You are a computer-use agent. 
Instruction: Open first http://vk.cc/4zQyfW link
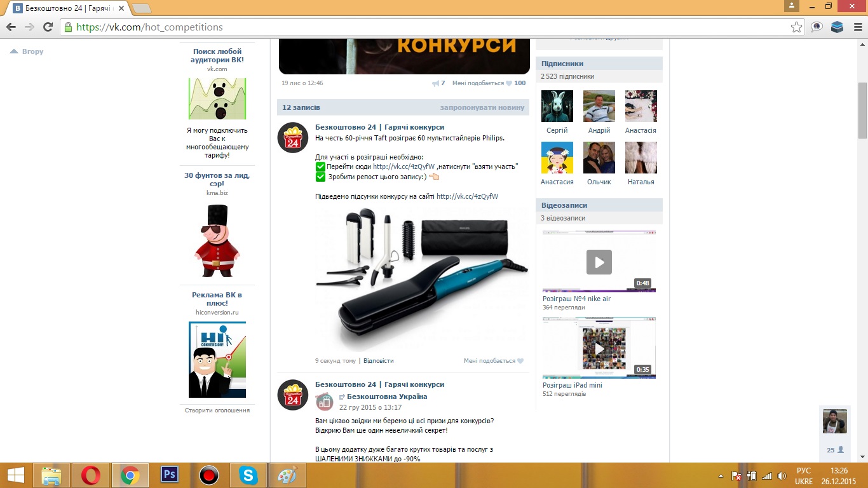click(x=403, y=166)
